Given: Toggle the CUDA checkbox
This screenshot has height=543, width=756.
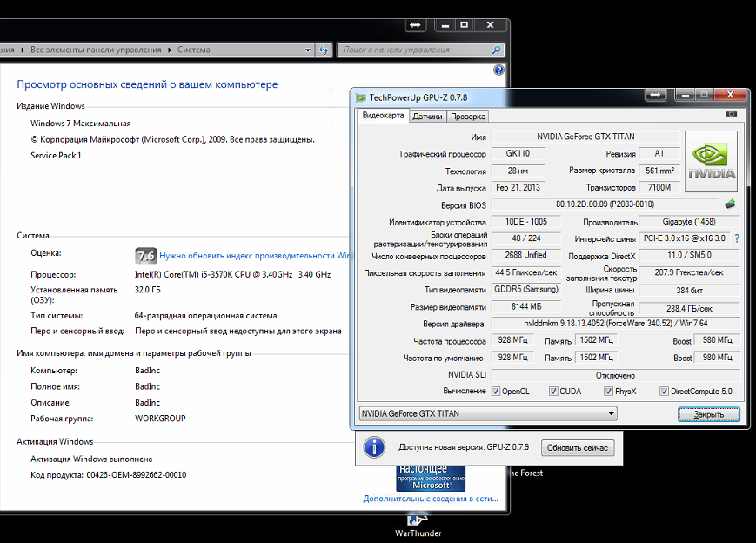Looking at the screenshot, I should pyautogui.click(x=553, y=391).
